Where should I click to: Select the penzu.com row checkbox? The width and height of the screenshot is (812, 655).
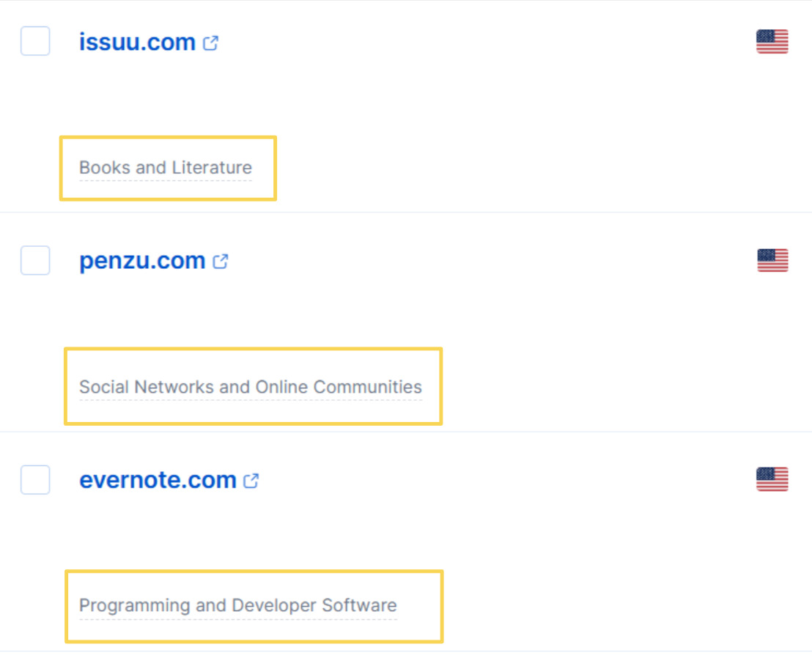pos(35,260)
